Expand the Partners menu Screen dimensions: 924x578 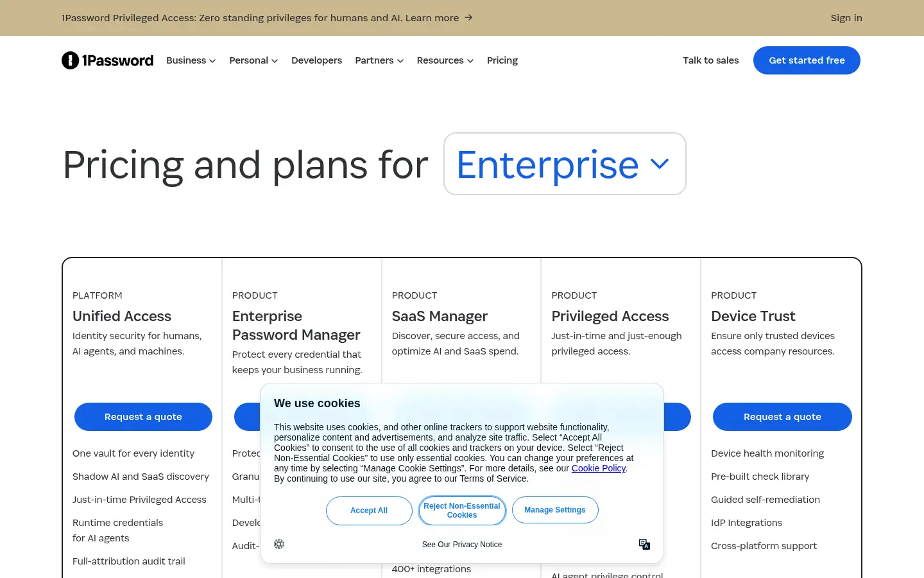(379, 60)
